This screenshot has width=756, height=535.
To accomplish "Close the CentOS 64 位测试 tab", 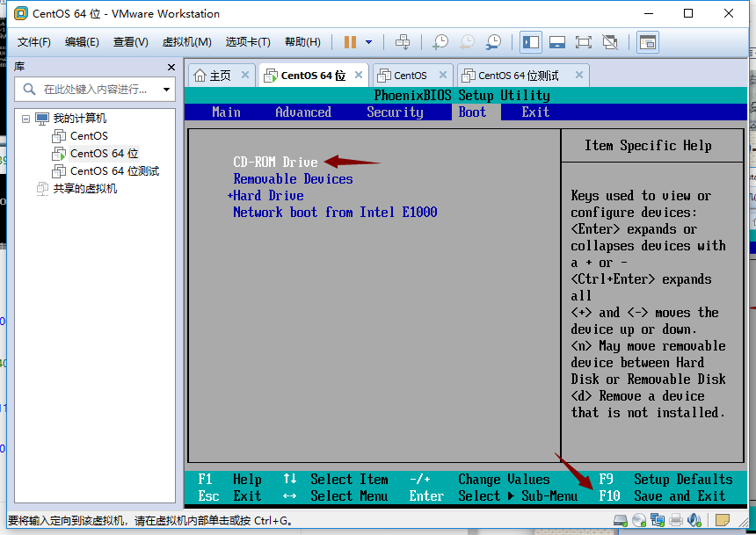I will click(579, 75).
